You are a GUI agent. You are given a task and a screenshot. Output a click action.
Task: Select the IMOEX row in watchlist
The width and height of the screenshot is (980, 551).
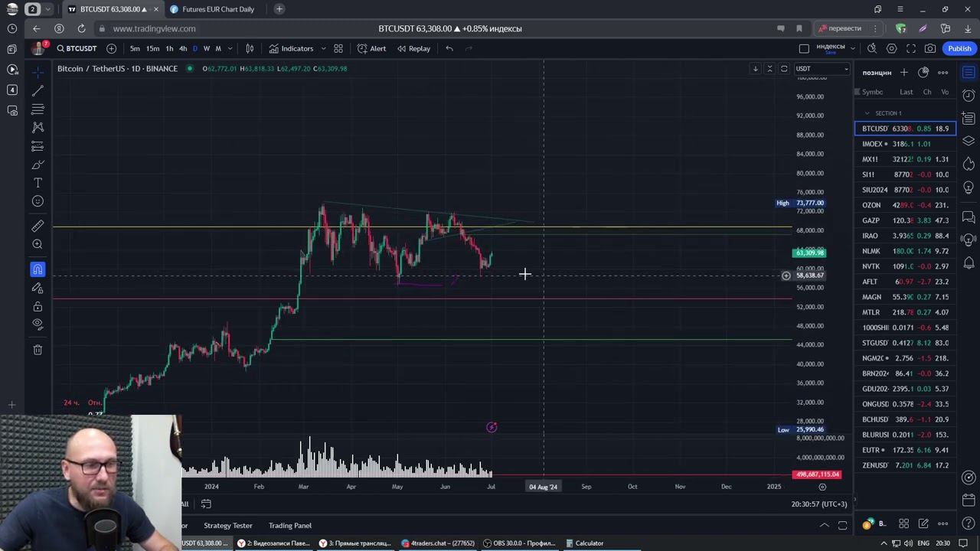(906, 144)
